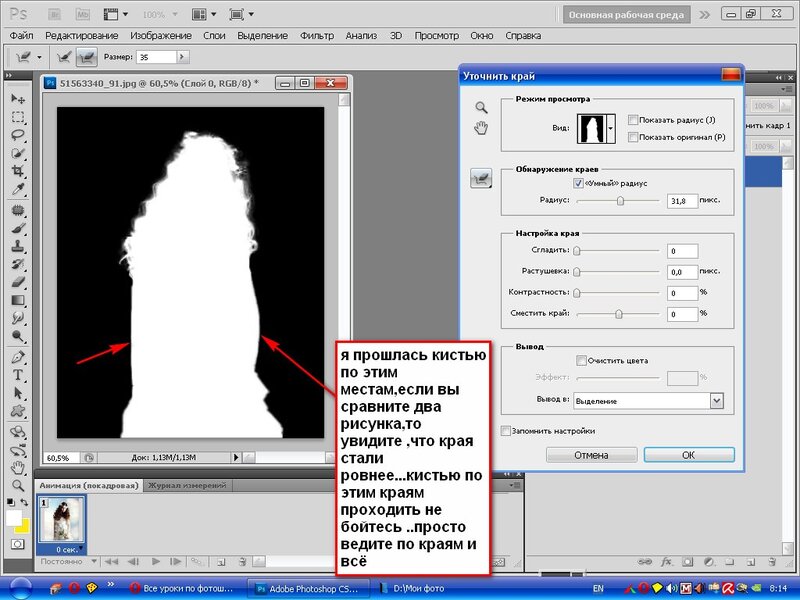Viewport: 800px width, 600px height.
Task: Open tool preset picker dropdown
Action: pyautogui.click(x=39, y=57)
